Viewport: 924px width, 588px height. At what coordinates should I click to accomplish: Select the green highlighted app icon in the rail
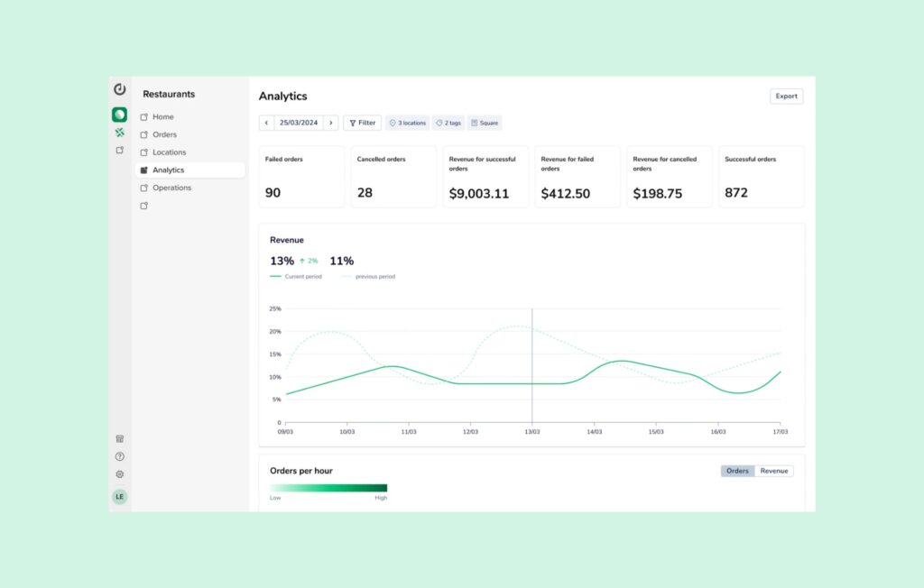[x=119, y=115]
